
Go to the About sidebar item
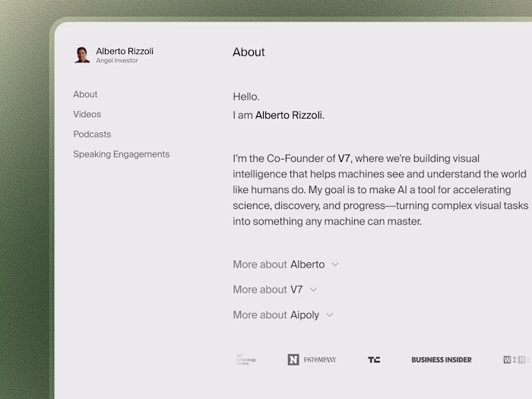point(85,94)
